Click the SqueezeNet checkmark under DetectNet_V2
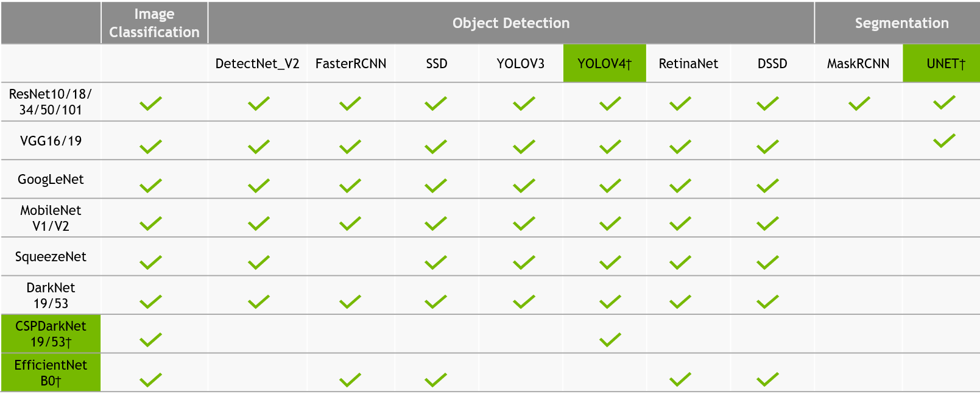Viewport: 980px width, 394px height. click(259, 262)
